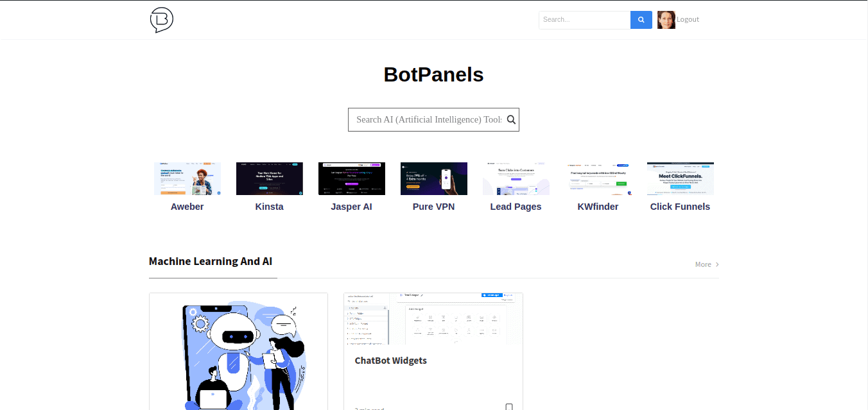Open the robot illustration article card
This screenshot has width=868, height=410.
tap(239, 352)
